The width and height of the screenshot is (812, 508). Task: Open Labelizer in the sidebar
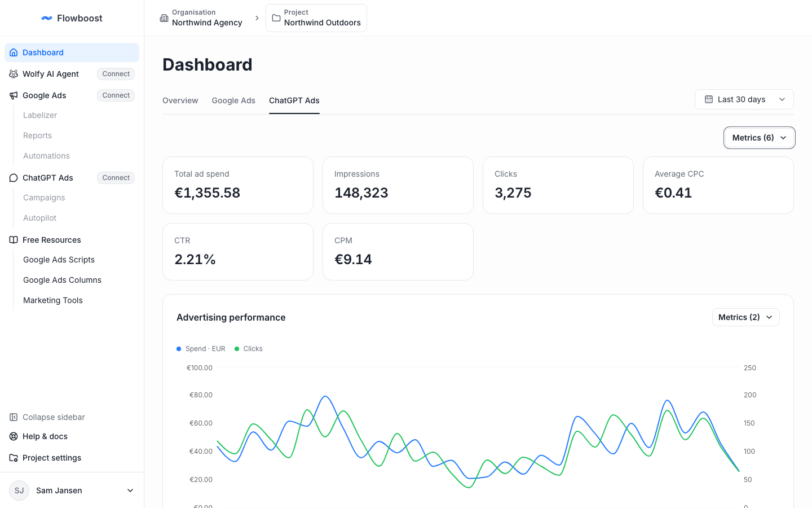pos(40,115)
